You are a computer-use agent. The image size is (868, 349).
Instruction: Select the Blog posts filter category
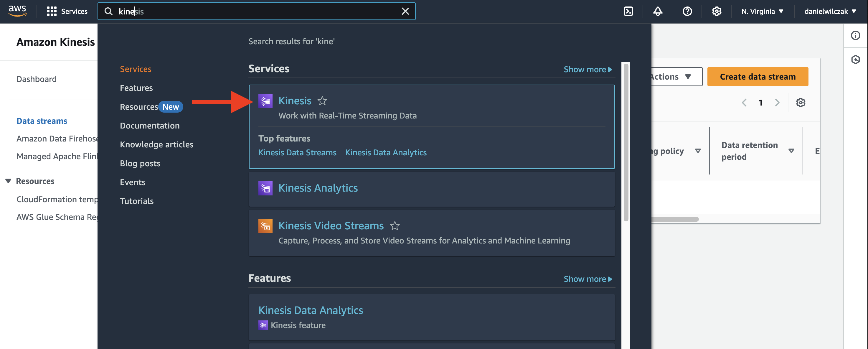click(140, 164)
